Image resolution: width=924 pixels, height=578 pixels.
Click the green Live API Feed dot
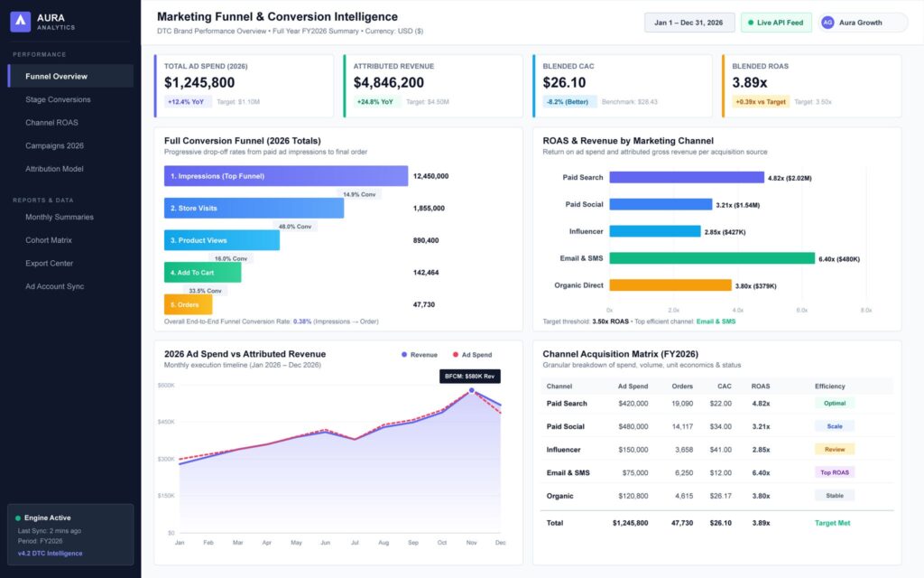point(750,23)
